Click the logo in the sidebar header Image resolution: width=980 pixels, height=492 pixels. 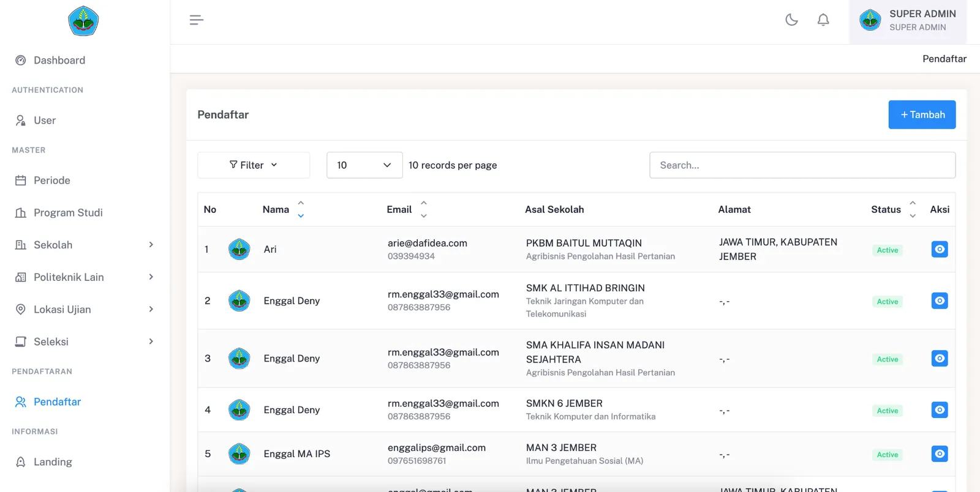tap(83, 21)
